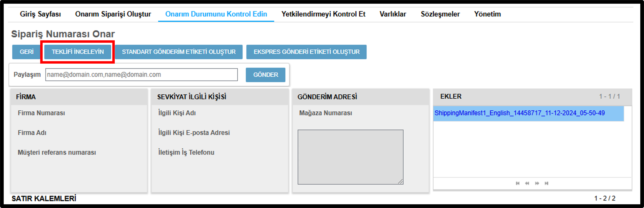
Task: Click the Firma Numarası label
Action: [x=41, y=113]
